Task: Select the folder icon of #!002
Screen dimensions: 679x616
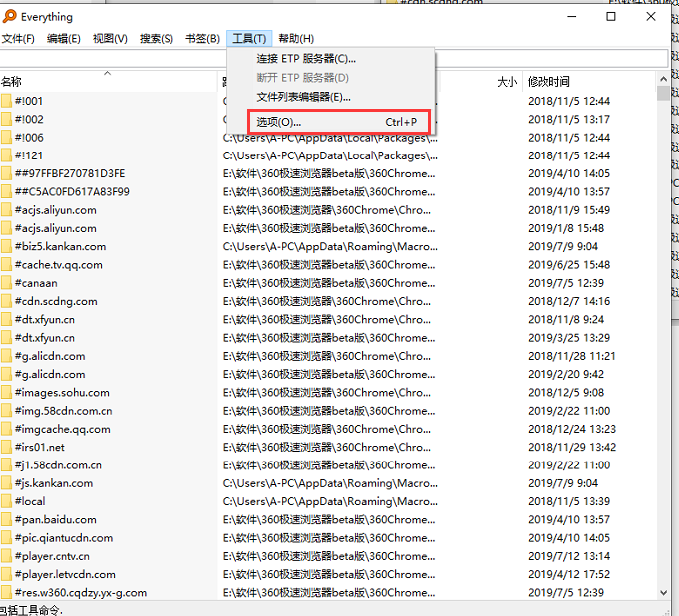Action: pos(6,119)
